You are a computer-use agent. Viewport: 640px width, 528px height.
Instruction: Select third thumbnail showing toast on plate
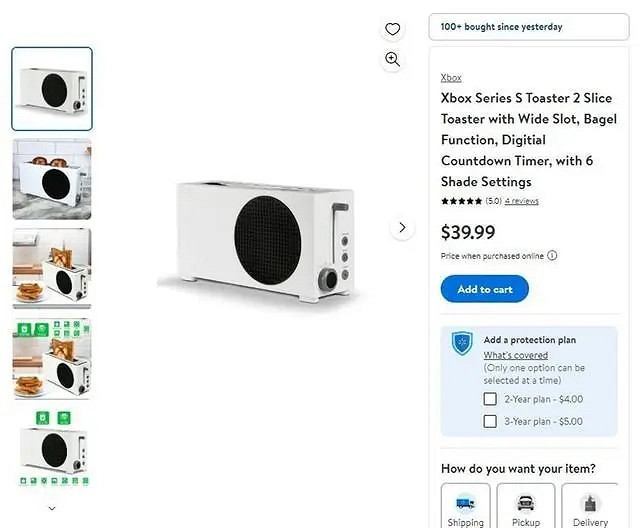coord(52,268)
